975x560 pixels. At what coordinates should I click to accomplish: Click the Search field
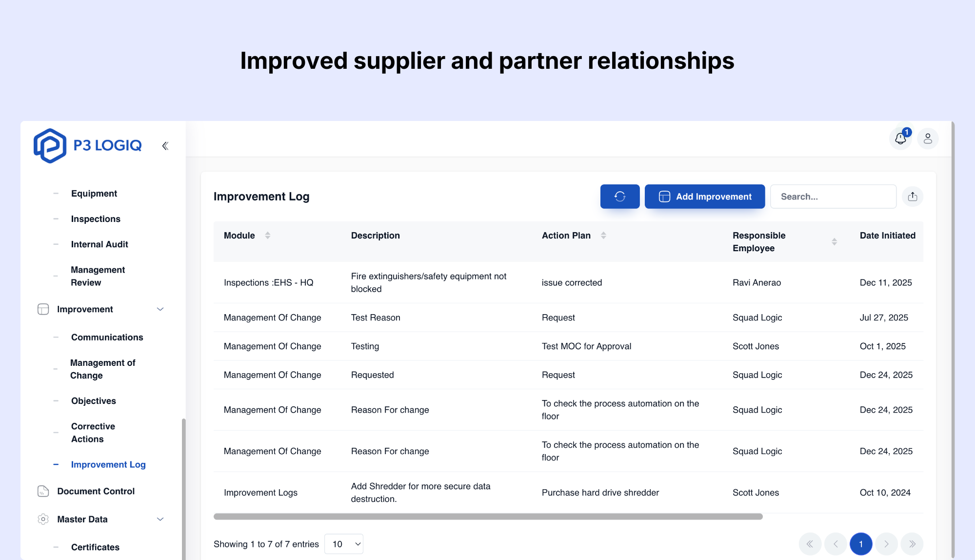tap(833, 197)
